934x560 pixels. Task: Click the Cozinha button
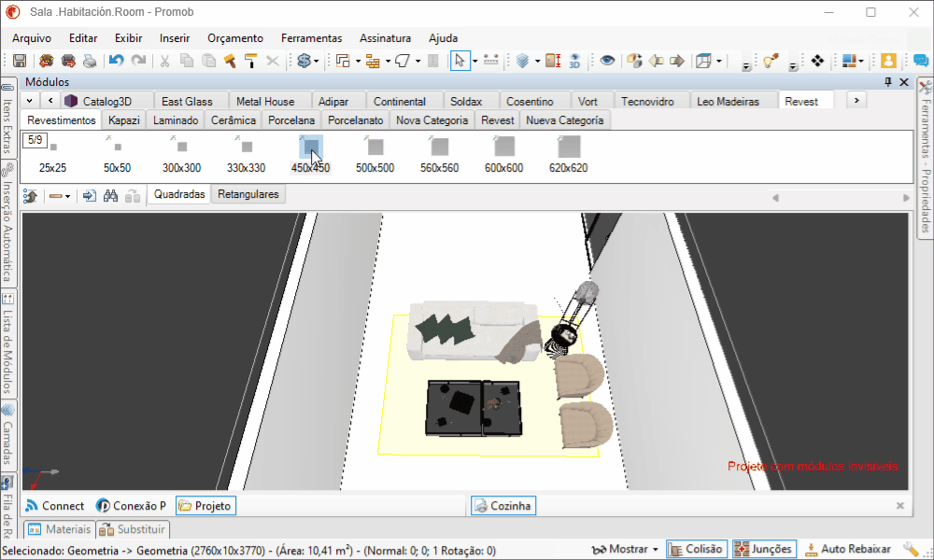(504, 506)
